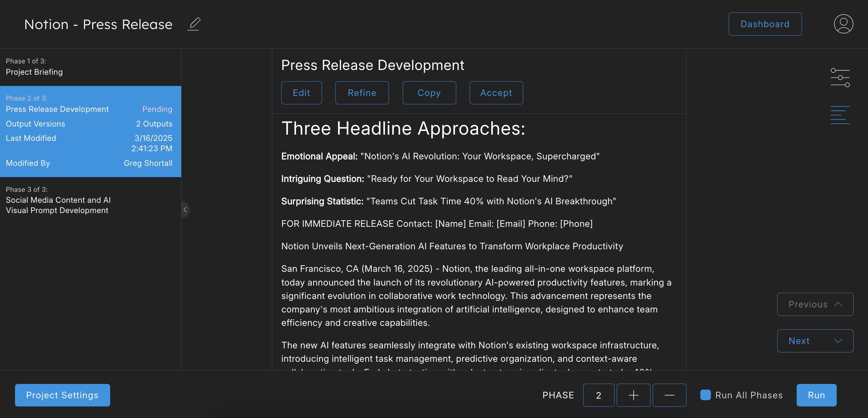Increase the phase number with the plus icon

pos(633,395)
